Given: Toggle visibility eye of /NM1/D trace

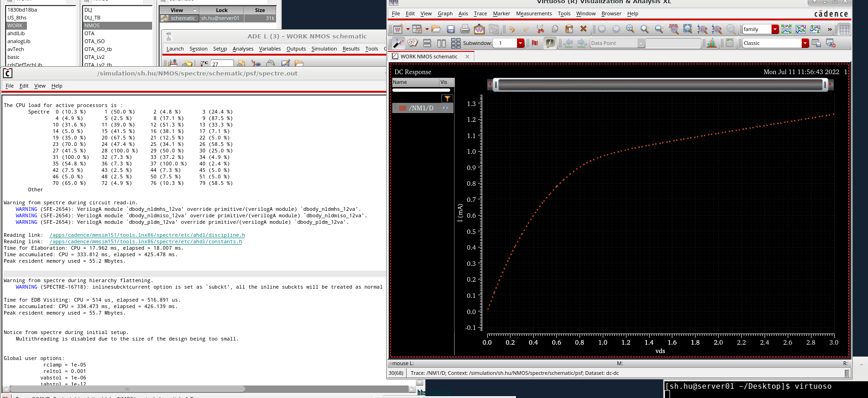Looking at the screenshot, I should tap(445, 108).
